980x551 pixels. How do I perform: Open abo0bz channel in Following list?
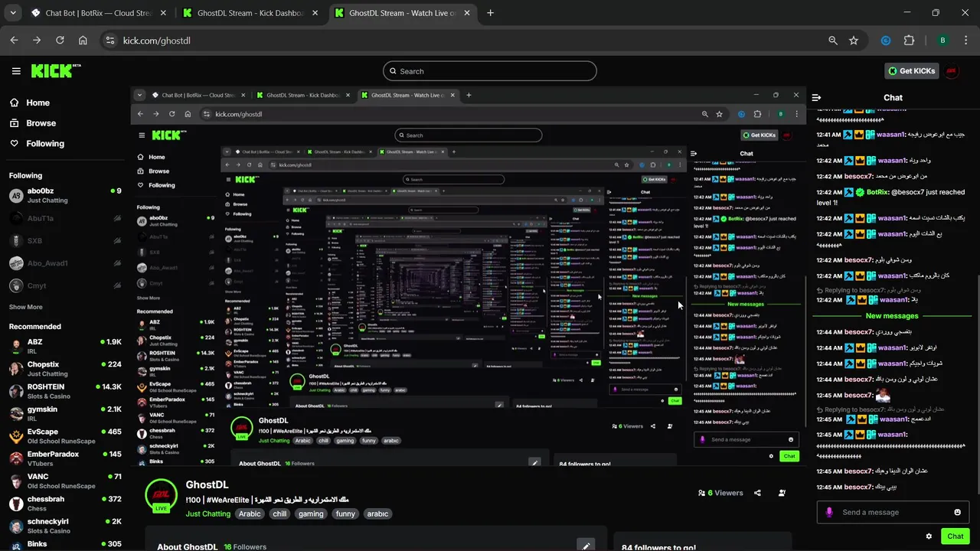click(65, 195)
